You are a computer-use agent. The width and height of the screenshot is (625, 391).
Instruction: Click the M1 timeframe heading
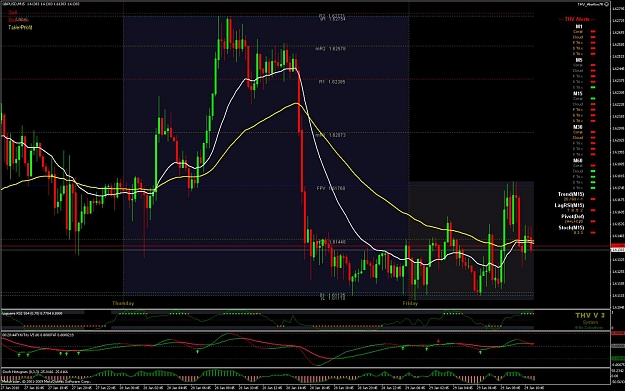(578, 27)
